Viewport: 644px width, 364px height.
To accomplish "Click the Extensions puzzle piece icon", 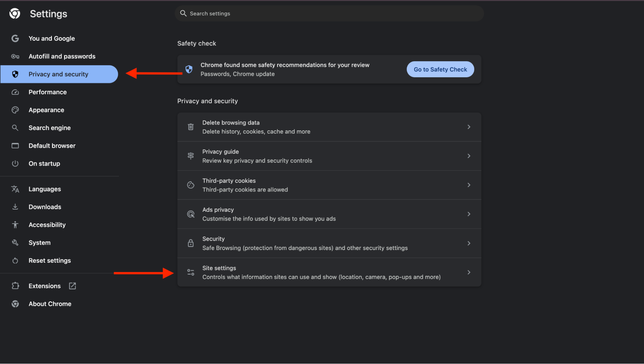I will point(15,286).
